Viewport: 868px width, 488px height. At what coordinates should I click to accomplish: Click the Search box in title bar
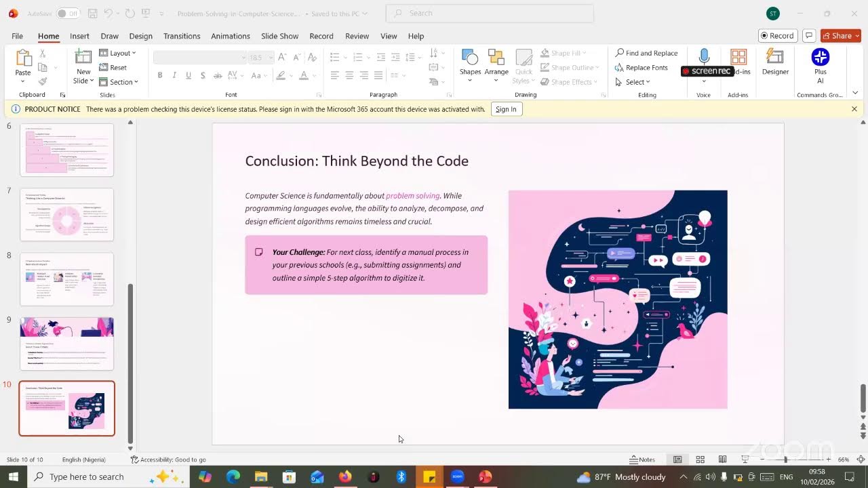coord(490,14)
